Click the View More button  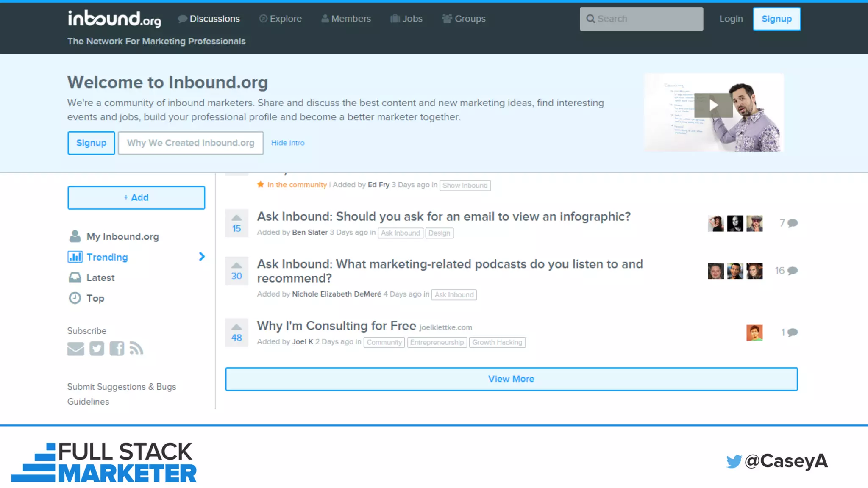point(511,379)
